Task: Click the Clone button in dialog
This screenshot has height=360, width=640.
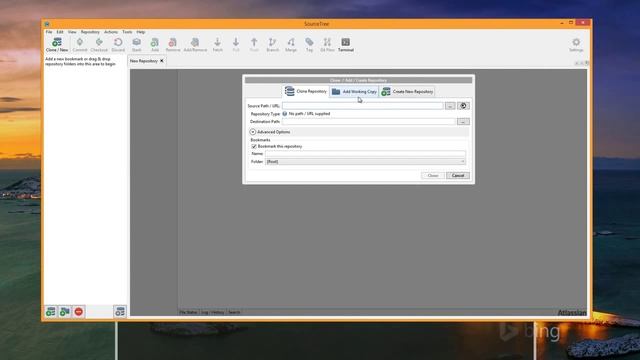Action: 433,176
